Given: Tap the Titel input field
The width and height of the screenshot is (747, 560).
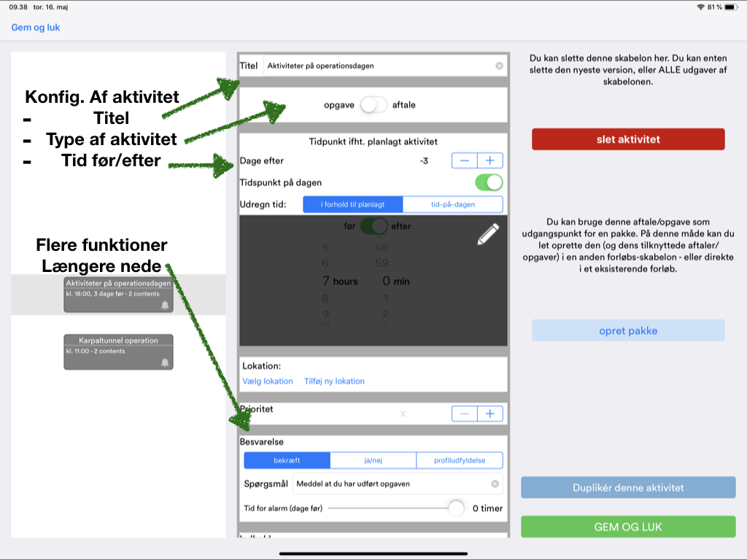Looking at the screenshot, I should tap(385, 66).
